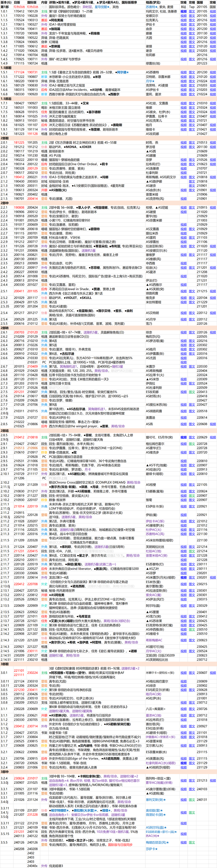The width and height of the screenshot is (217, 868).
Task: Open the 图文 link in row 1.0.1
Action: (x=192, y=11)
